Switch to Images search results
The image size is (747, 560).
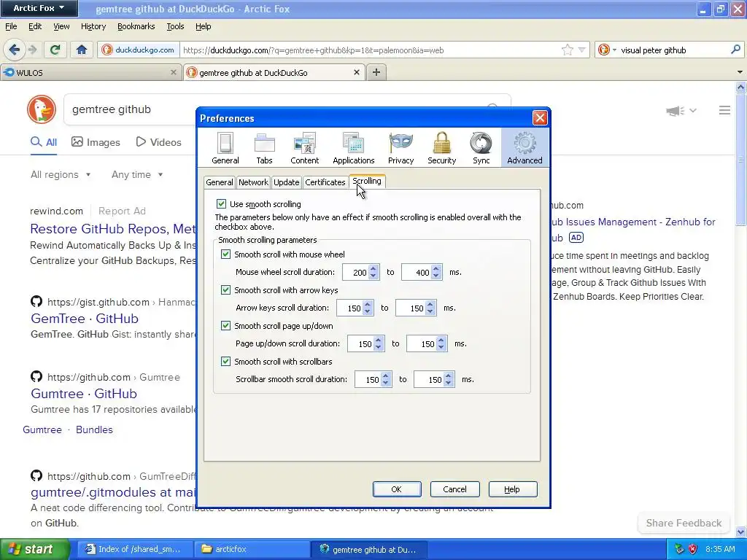[x=96, y=142]
